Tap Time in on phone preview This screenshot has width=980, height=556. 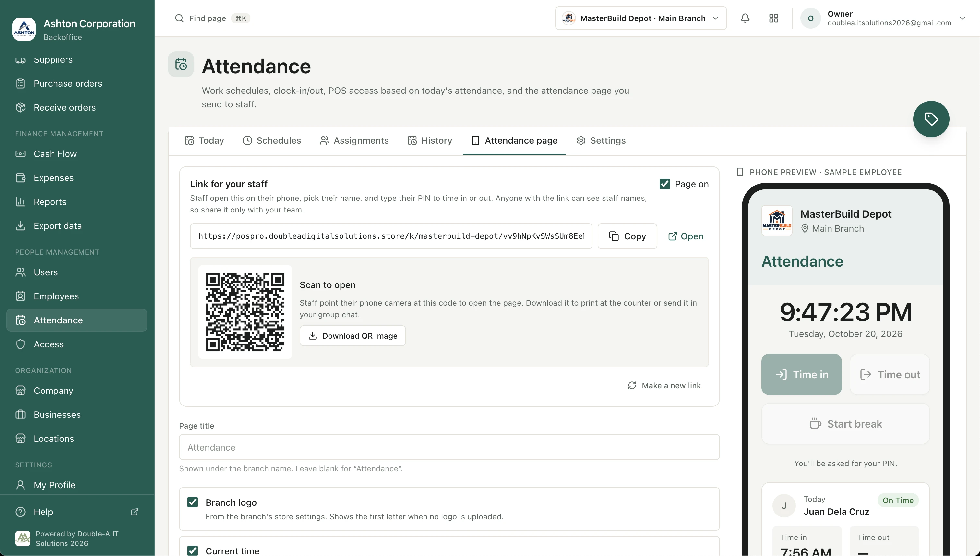point(801,375)
